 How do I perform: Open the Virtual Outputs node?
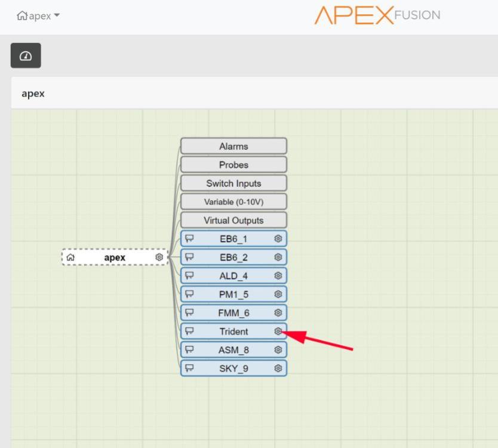233,220
